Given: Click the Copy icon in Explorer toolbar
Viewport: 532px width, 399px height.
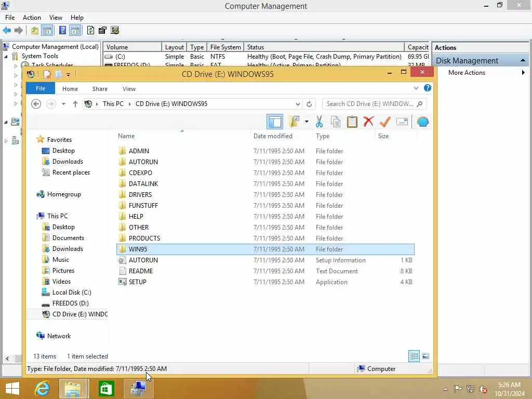Looking at the screenshot, I should point(335,122).
